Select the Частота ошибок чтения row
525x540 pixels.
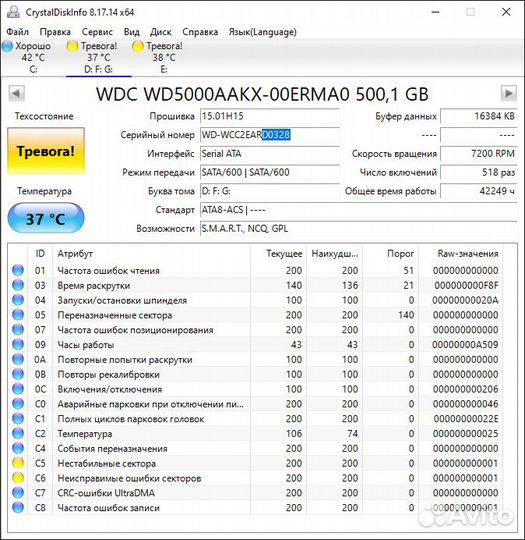click(x=256, y=270)
